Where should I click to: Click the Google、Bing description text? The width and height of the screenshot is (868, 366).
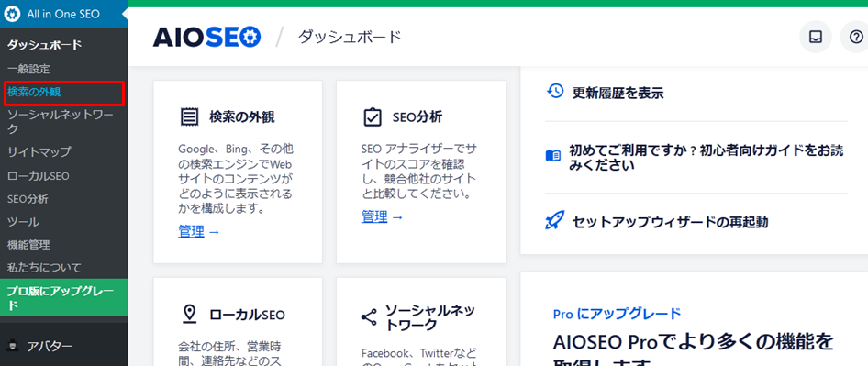click(x=236, y=179)
